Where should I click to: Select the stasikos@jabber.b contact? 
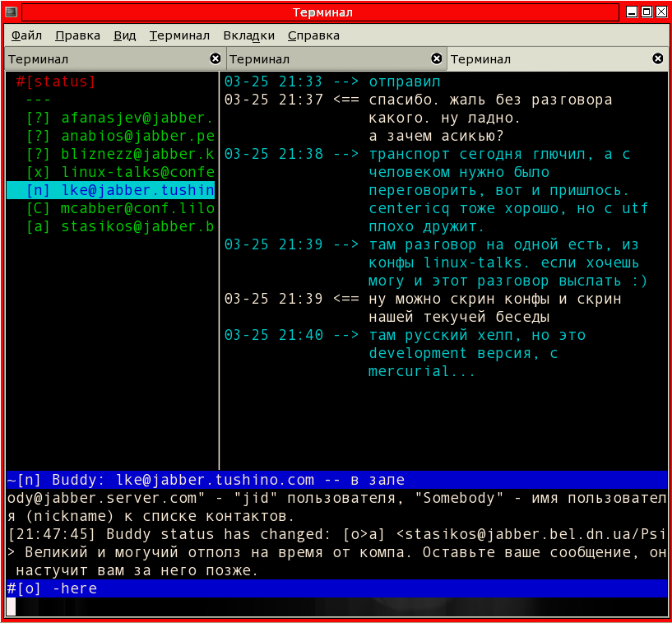119,227
